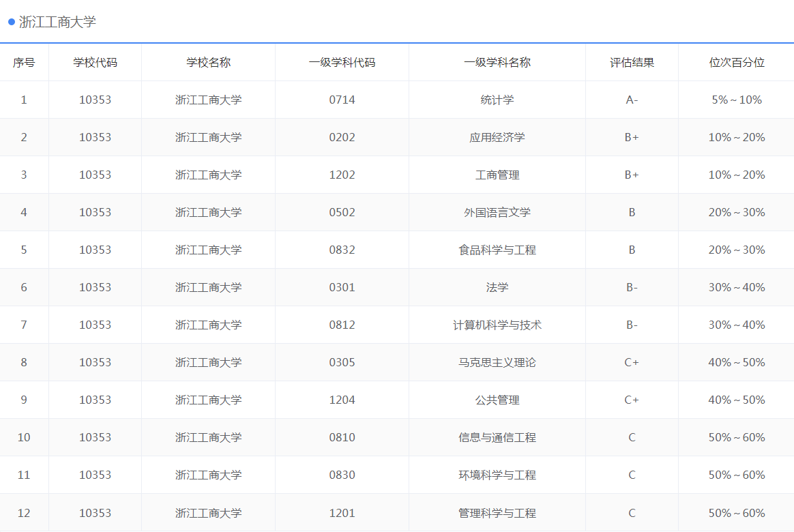
Task: Click the 30%～40% percentile in row 7
Action: (x=737, y=325)
